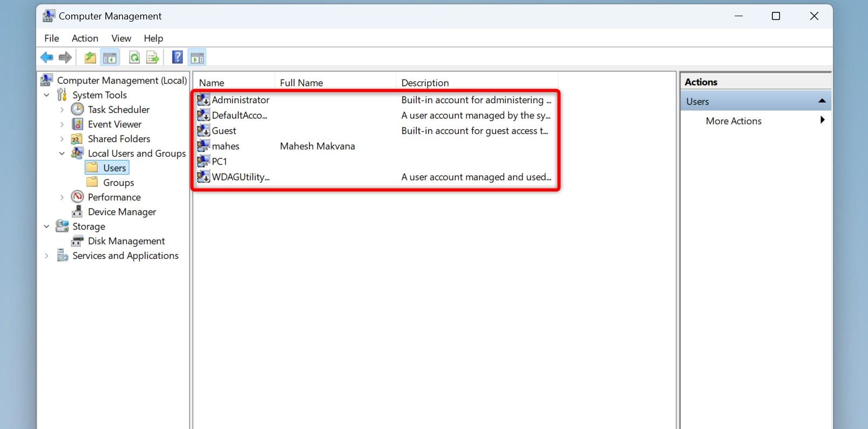This screenshot has height=429, width=868.
Task: Click the Local Users and Groups icon
Action: [77, 153]
